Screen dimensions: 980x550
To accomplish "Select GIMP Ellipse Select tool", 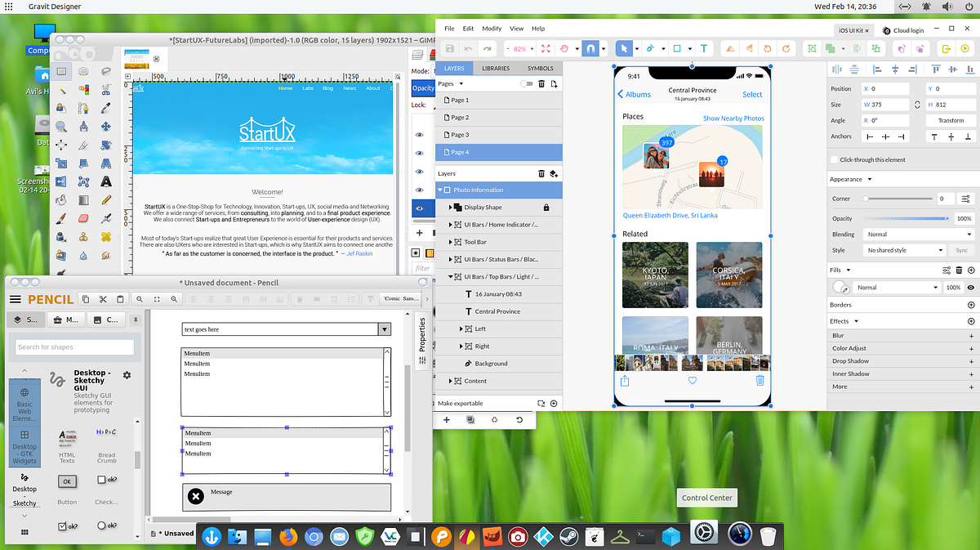I will [x=84, y=72].
